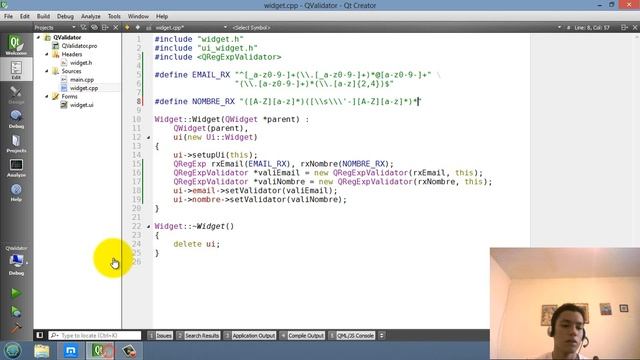Split the projects side panel
The width and height of the screenshot is (640, 360).
tap(105, 27)
